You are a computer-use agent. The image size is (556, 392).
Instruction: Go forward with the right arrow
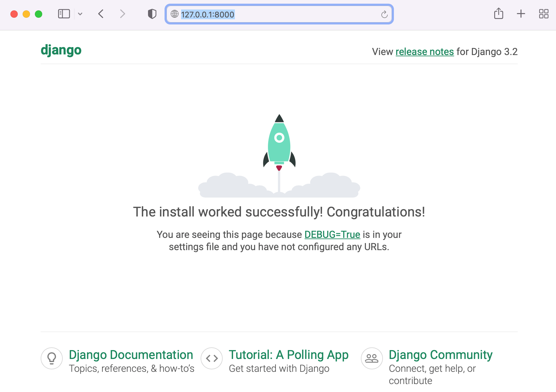pos(122,14)
